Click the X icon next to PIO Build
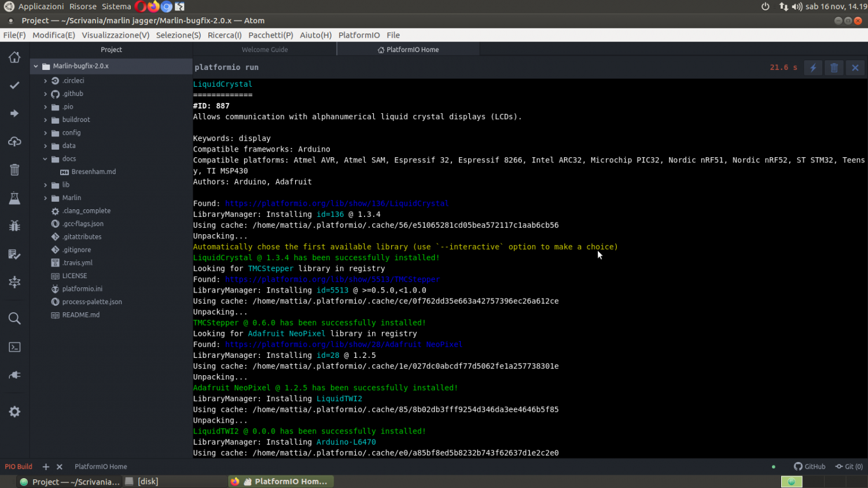 click(59, 467)
